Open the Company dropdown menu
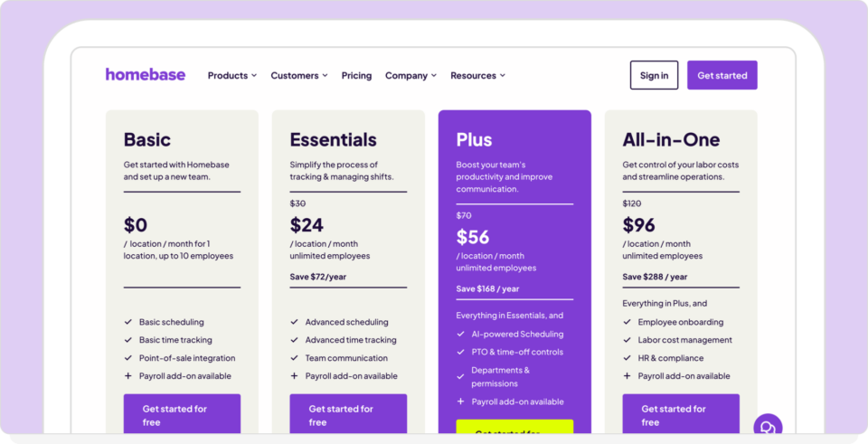Screen dimensions: 868x444 click(410, 76)
